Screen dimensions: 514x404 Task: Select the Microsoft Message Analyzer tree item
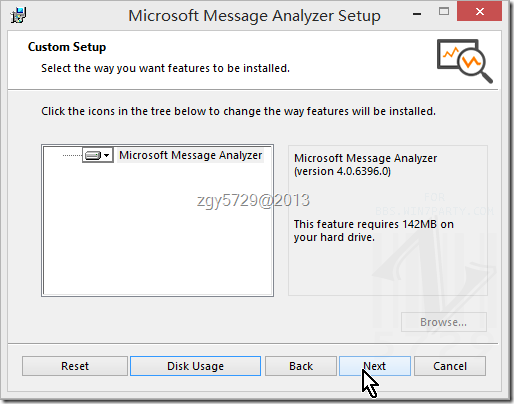click(x=191, y=155)
